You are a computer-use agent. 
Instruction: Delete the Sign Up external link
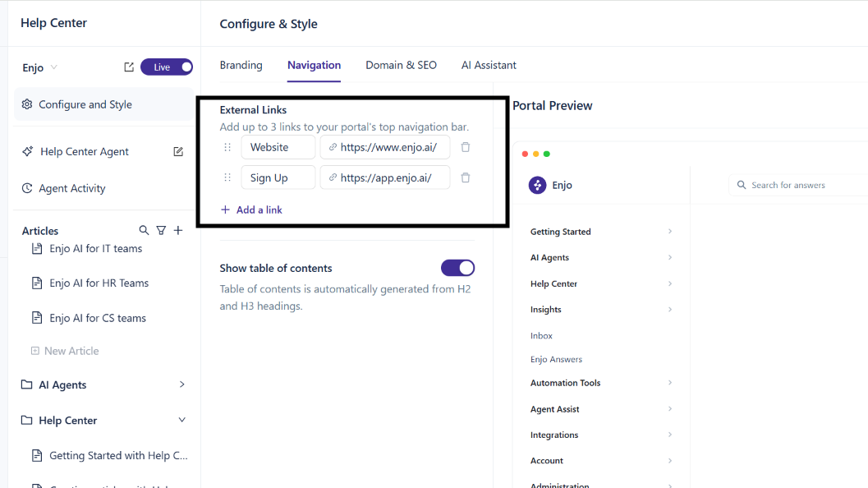tap(466, 177)
